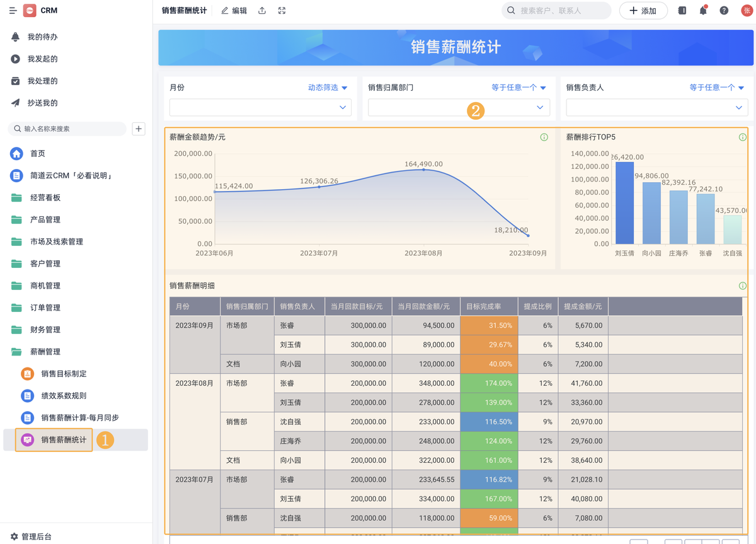Image resolution: width=756 pixels, height=544 pixels.
Task: Click the fullscreen icon in top toolbar
Action: [x=282, y=11]
